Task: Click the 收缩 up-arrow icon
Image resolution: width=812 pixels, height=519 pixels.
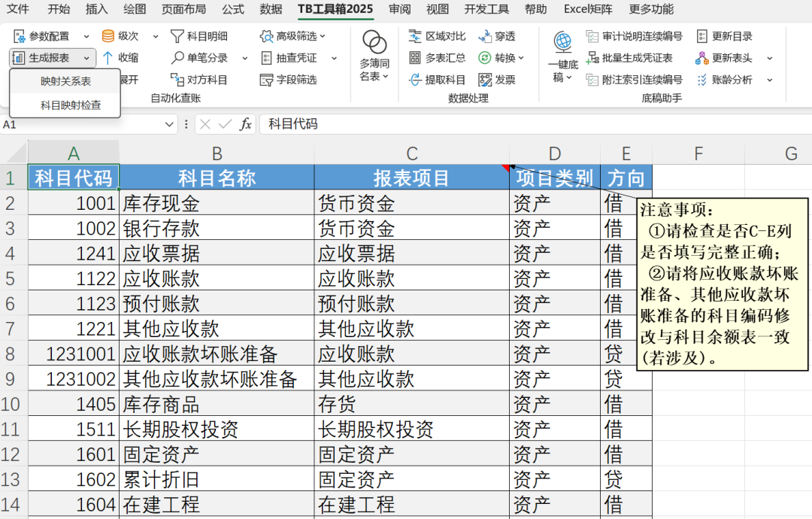Action: click(108, 58)
